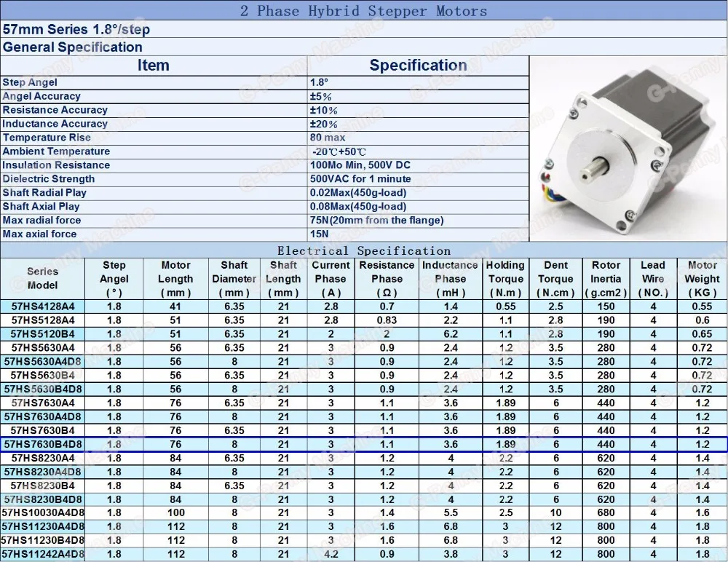
Task: Click the '-20℃+50℃' ambient temperature value
Action: 339,151
